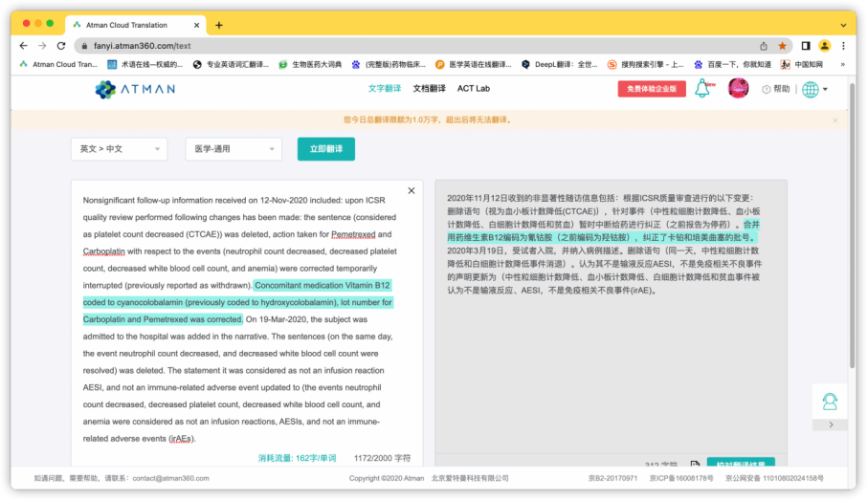Click the contact@atman360.com email link
This screenshot has height=501, width=868.
(170, 478)
